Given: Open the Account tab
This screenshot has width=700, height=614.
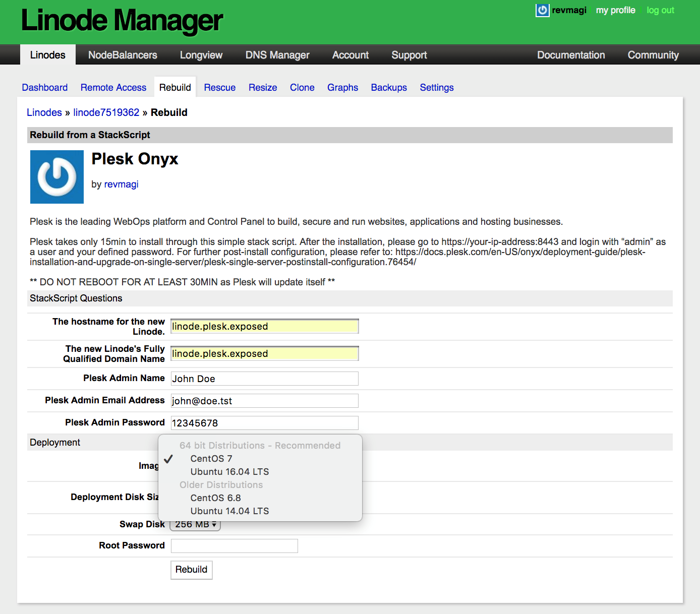Looking at the screenshot, I should (351, 55).
